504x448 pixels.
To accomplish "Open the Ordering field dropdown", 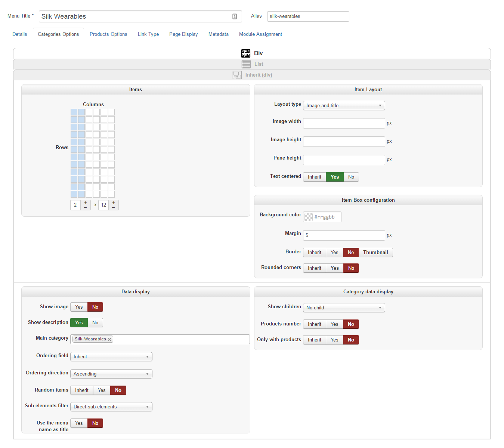I will 111,357.
